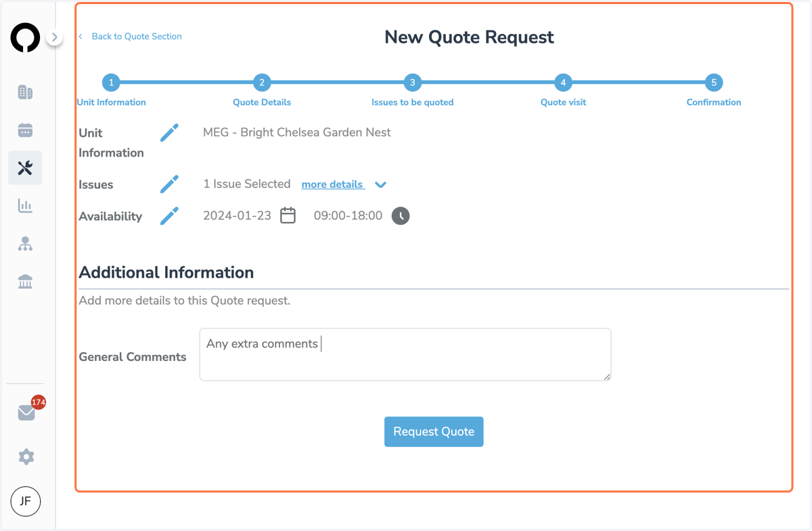
Task: Jump to step 1 Unit Information
Action: coord(111,83)
